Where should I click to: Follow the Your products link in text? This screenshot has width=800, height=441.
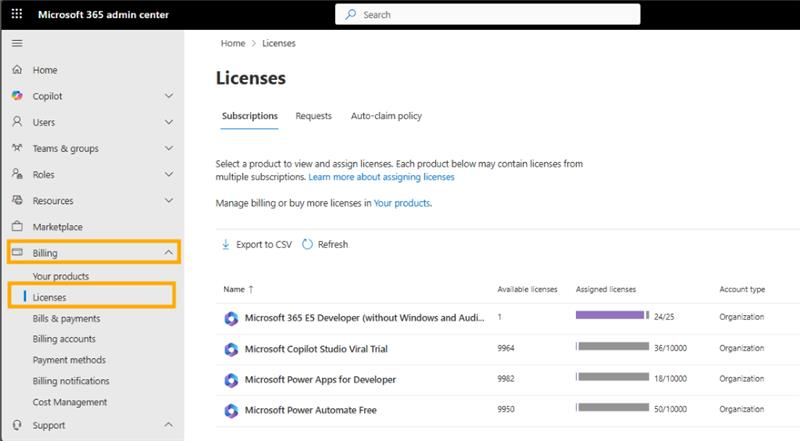402,203
